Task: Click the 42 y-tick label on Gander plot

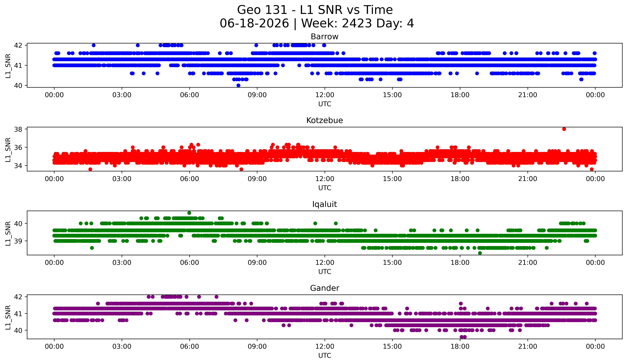Action: tap(18, 297)
